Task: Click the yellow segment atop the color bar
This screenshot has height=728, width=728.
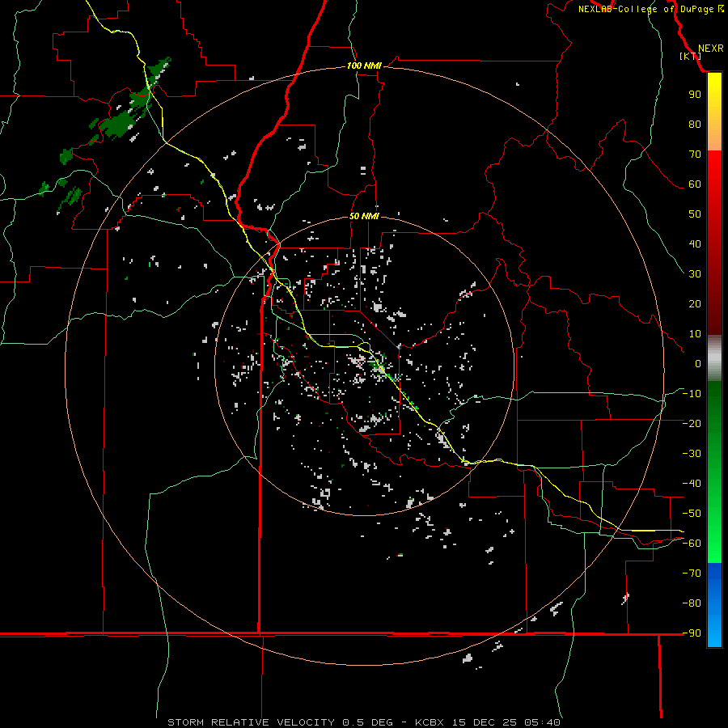Action: point(714,93)
